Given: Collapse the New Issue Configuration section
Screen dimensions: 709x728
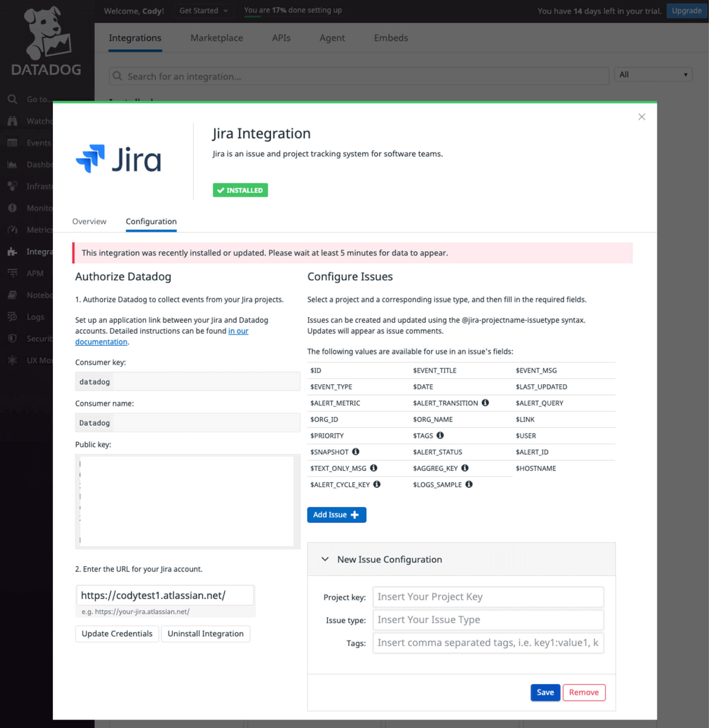Looking at the screenshot, I should click(x=325, y=559).
